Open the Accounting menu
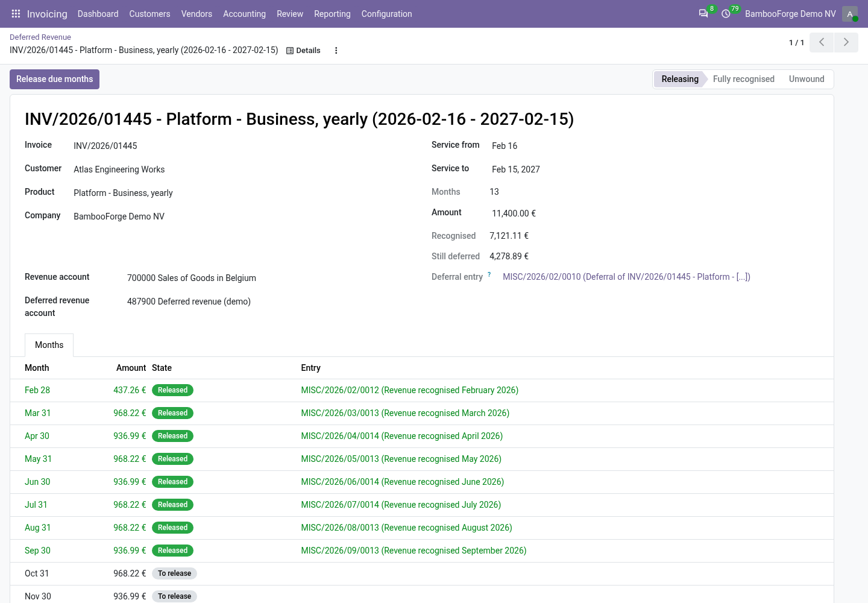 click(x=244, y=14)
